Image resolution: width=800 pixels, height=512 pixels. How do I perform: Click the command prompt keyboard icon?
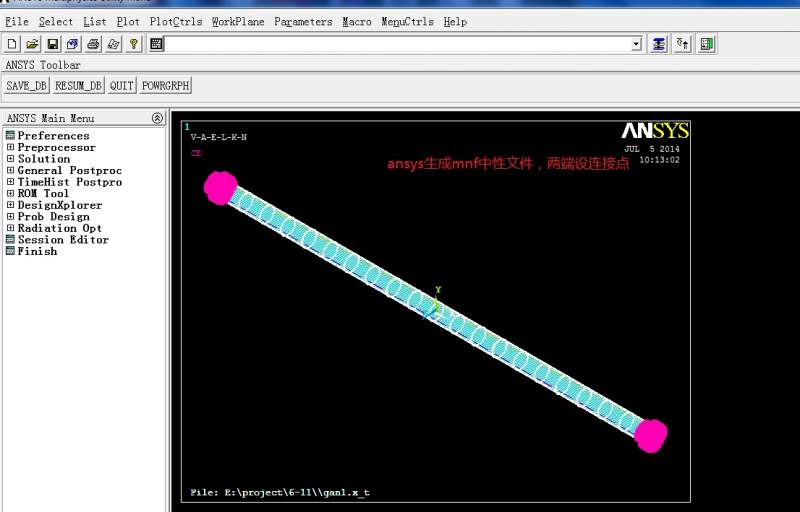point(156,44)
